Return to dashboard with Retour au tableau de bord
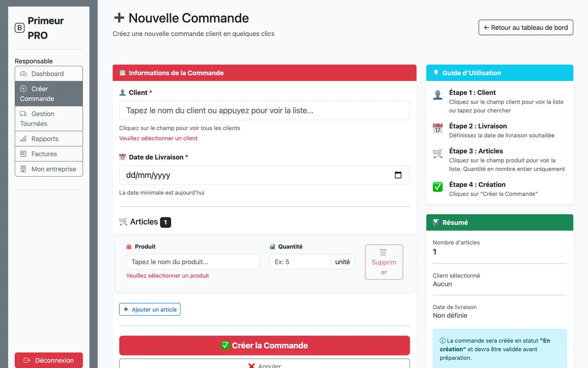This screenshot has height=368, width=588. (x=526, y=28)
